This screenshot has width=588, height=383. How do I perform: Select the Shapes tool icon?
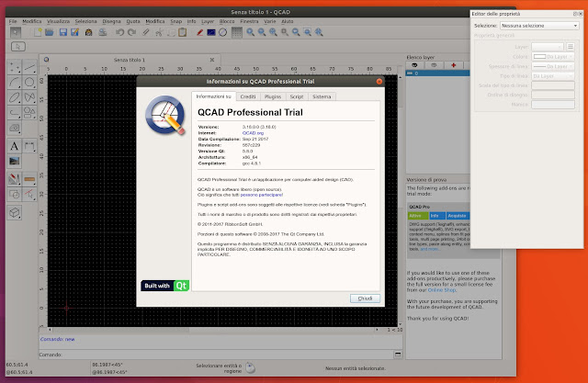click(x=29, y=112)
